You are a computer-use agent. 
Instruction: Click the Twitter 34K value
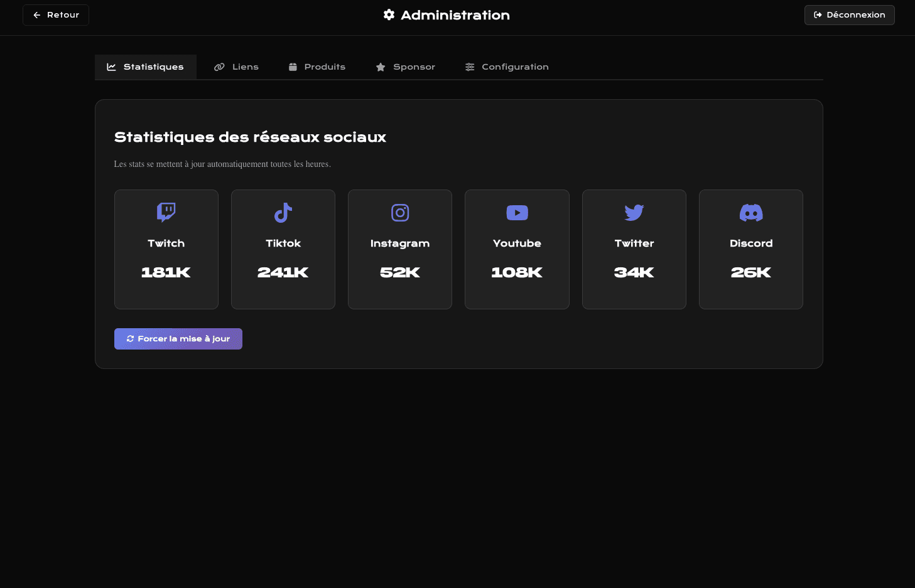coord(634,272)
